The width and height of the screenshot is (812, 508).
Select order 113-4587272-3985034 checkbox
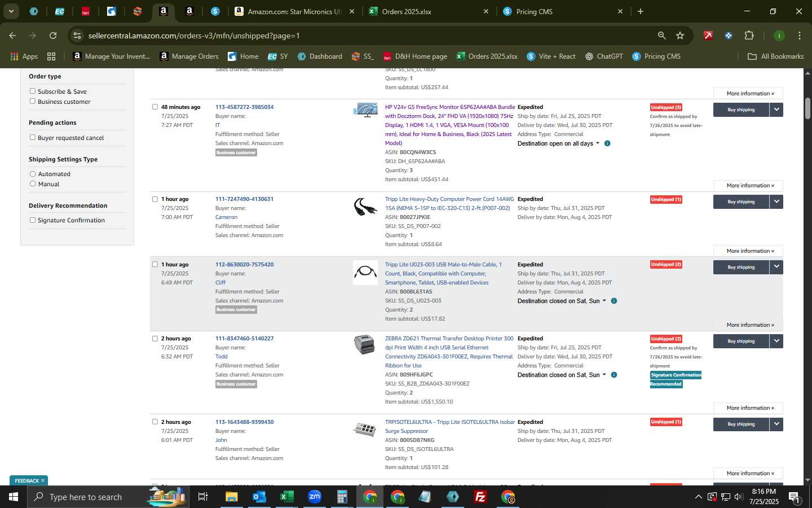click(155, 107)
